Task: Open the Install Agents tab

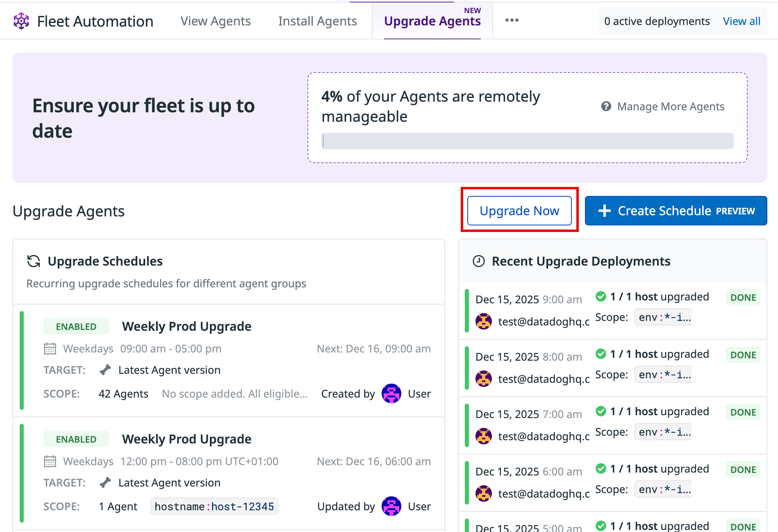Action: (317, 21)
